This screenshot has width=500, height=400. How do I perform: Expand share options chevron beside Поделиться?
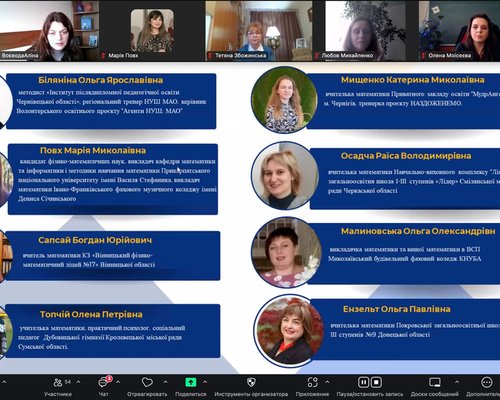tap(205, 382)
